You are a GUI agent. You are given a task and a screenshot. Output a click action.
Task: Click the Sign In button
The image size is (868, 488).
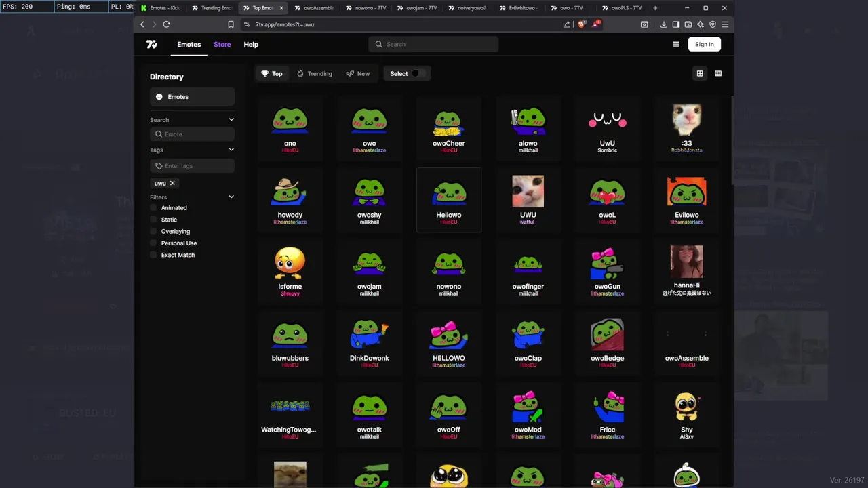(704, 44)
